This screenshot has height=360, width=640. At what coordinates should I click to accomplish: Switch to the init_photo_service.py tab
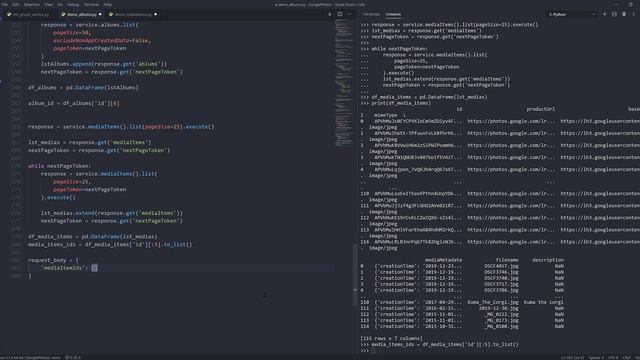[29, 14]
